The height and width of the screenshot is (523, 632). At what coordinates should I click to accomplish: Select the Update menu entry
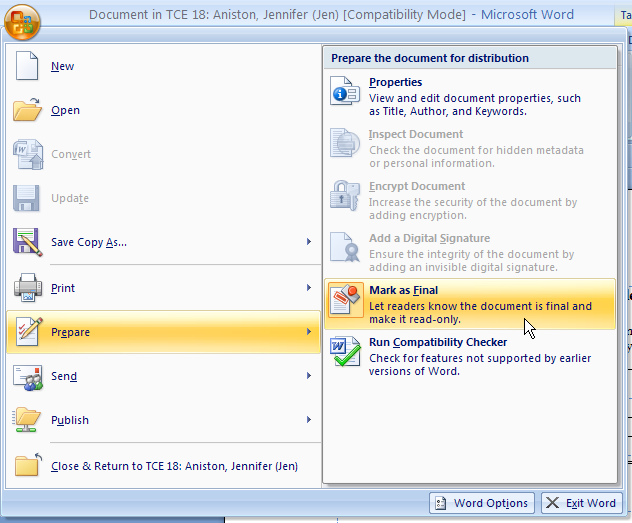(x=70, y=198)
